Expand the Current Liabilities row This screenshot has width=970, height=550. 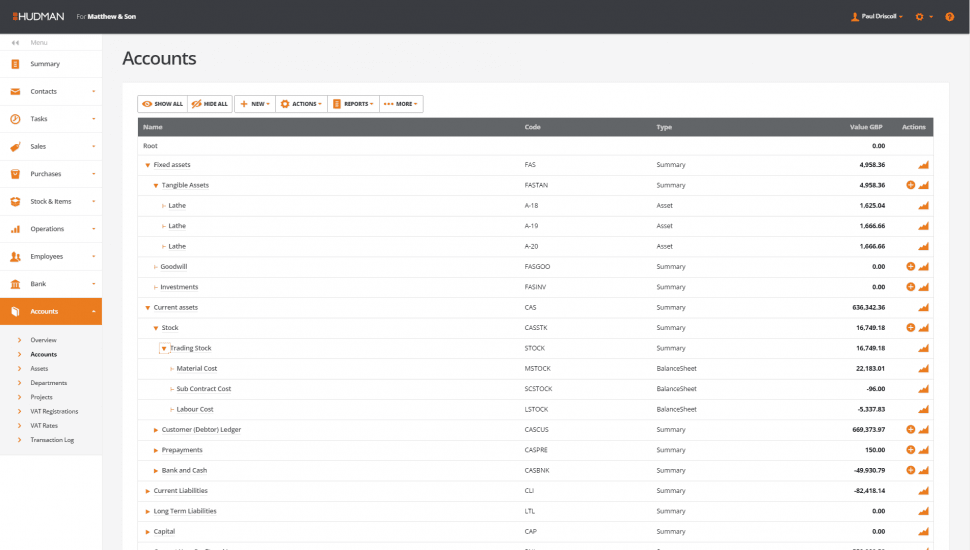coord(148,491)
